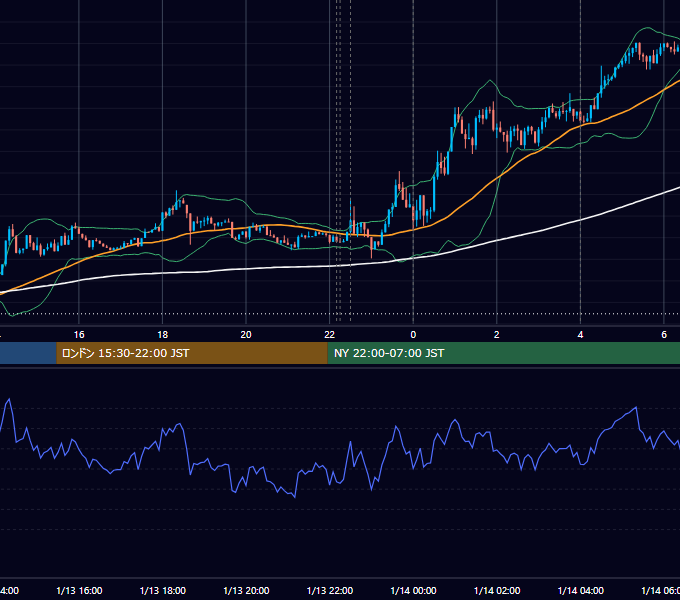Click the 1/14 02:00 date label
The image size is (680, 600).
(497, 590)
